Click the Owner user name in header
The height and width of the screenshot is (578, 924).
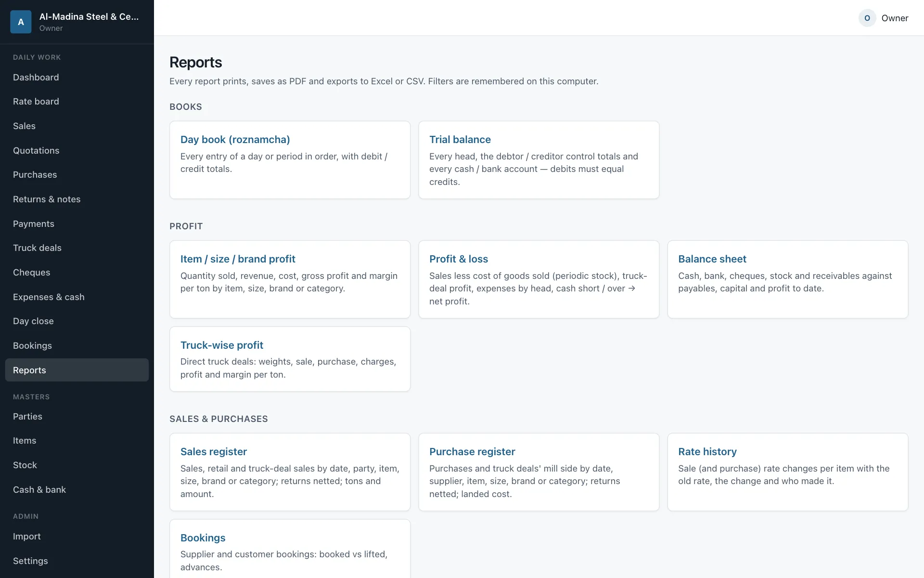pos(895,18)
